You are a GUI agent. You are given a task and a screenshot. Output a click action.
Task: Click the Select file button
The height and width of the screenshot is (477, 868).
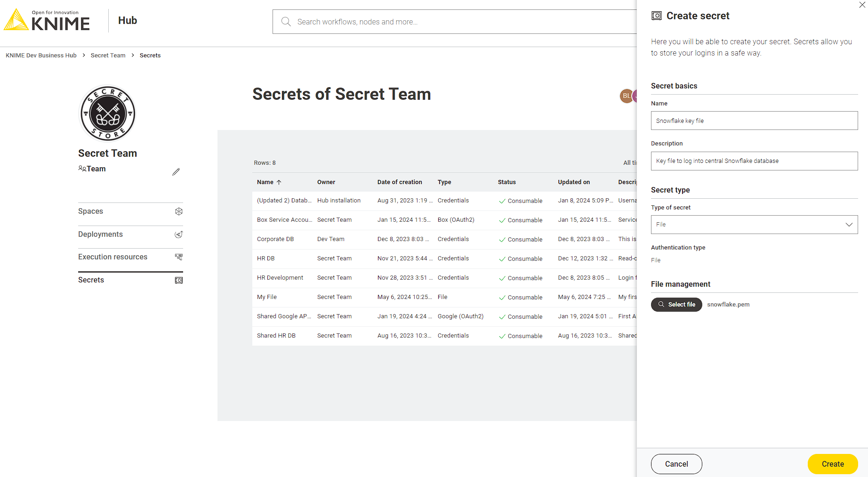click(x=676, y=305)
